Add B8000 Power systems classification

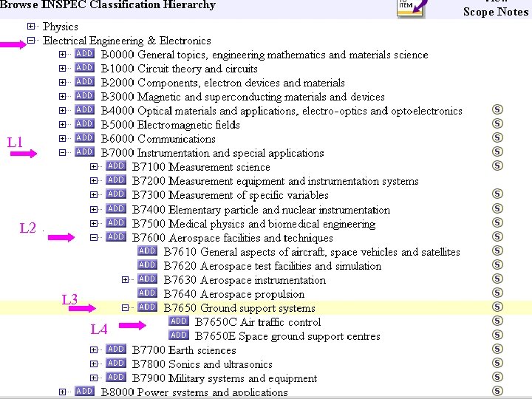tap(84, 391)
